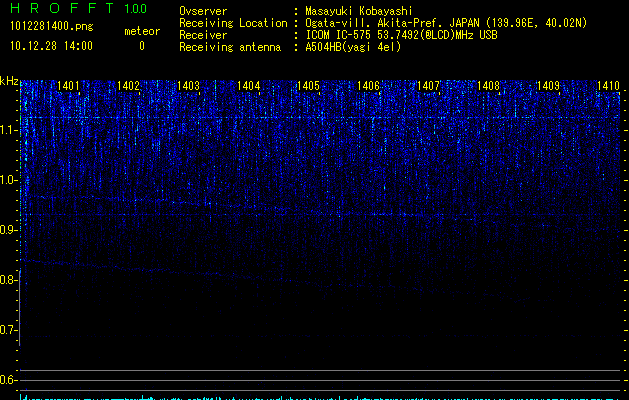Viewport: 629px width, 400px height.
Task: Click the 1.1 kHz axis label
Action: pyautogui.click(x=8, y=130)
